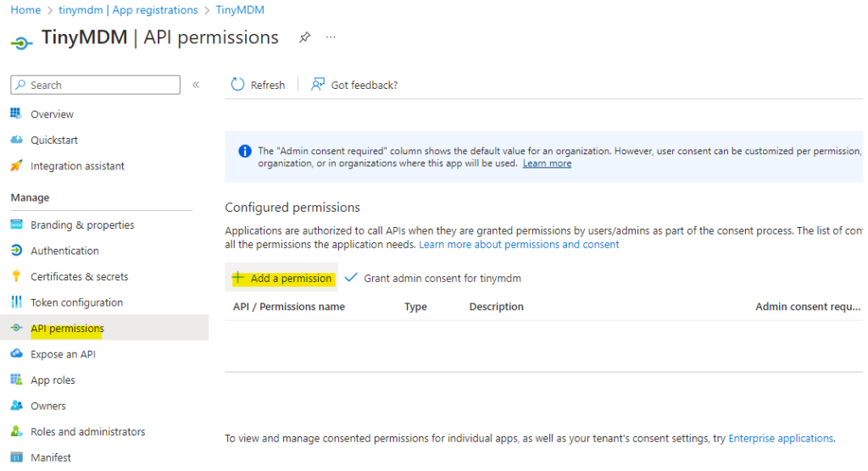This screenshot has width=868, height=471.
Task: Click the plus icon for Add a permission
Action: pos(238,278)
